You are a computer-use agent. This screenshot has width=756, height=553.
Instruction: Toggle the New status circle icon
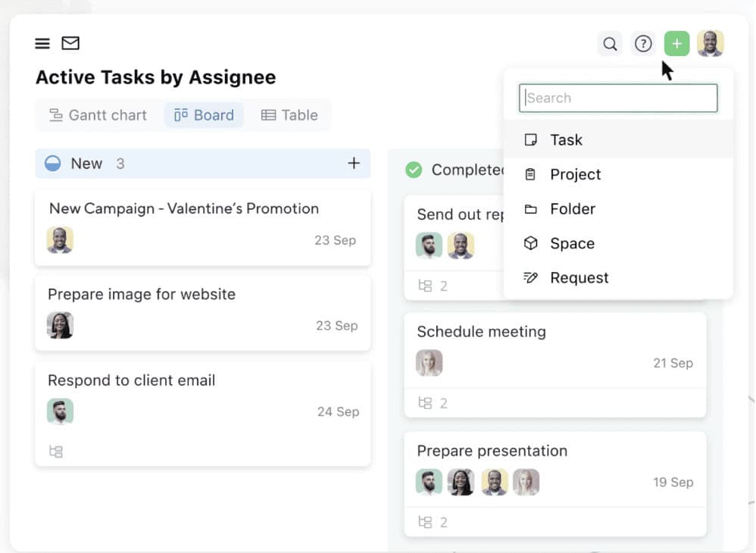click(x=52, y=164)
